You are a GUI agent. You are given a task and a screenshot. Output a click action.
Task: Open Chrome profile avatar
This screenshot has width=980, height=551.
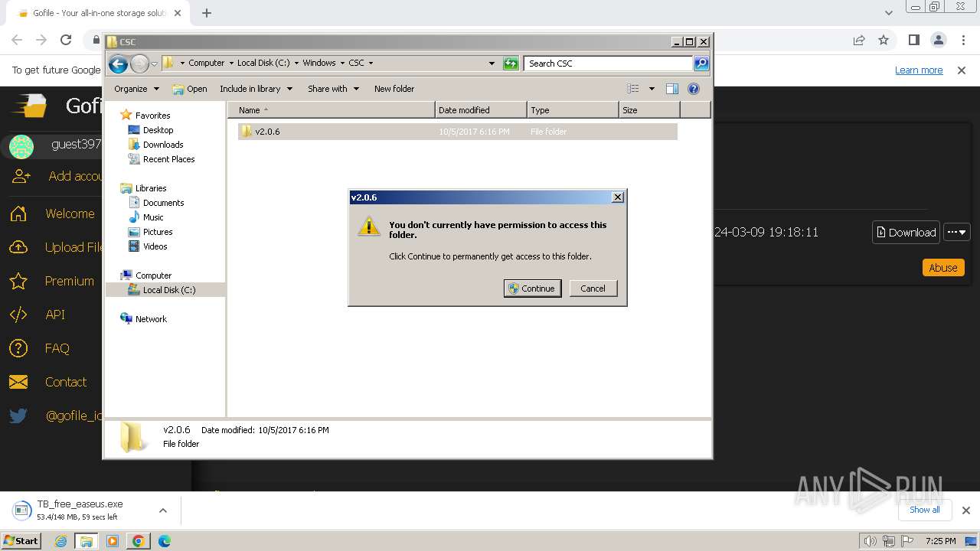[x=938, y=40]
